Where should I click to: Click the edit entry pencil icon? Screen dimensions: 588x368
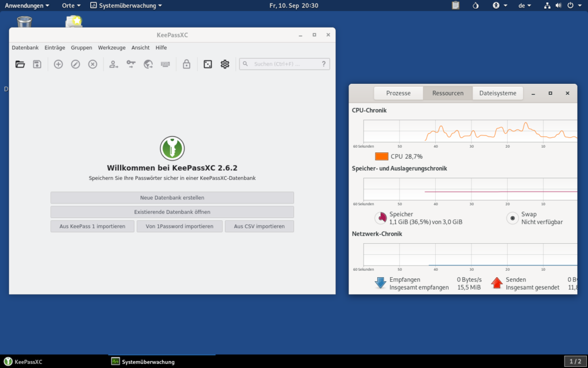pos(75,64)
